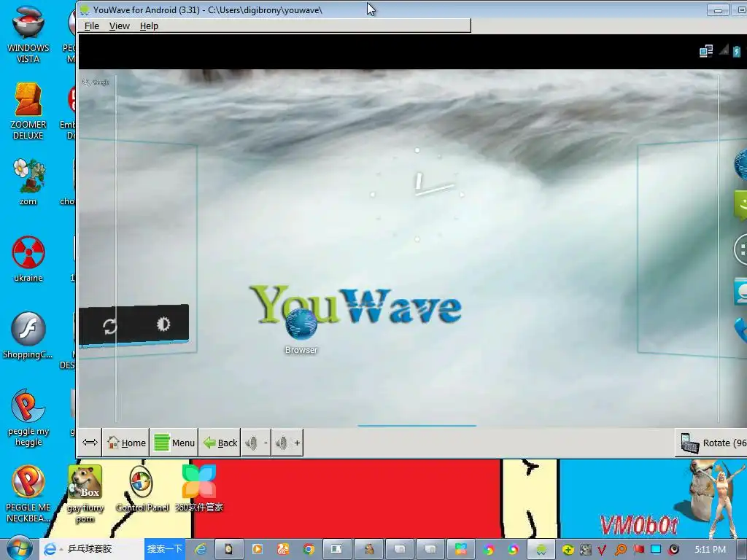This screenshot has width=747, height=560.
Task: Open the peggle my heggle desktop icon
Action: (28, 417)
